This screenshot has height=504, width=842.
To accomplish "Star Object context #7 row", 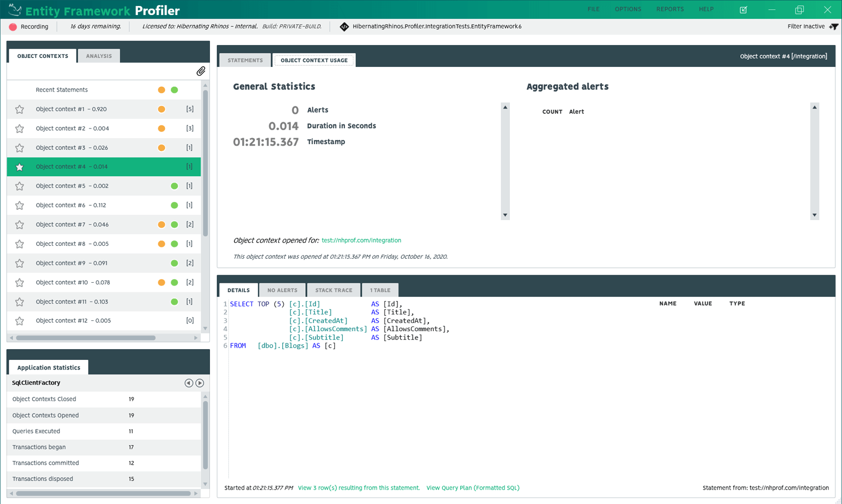I will pos(20,225).
